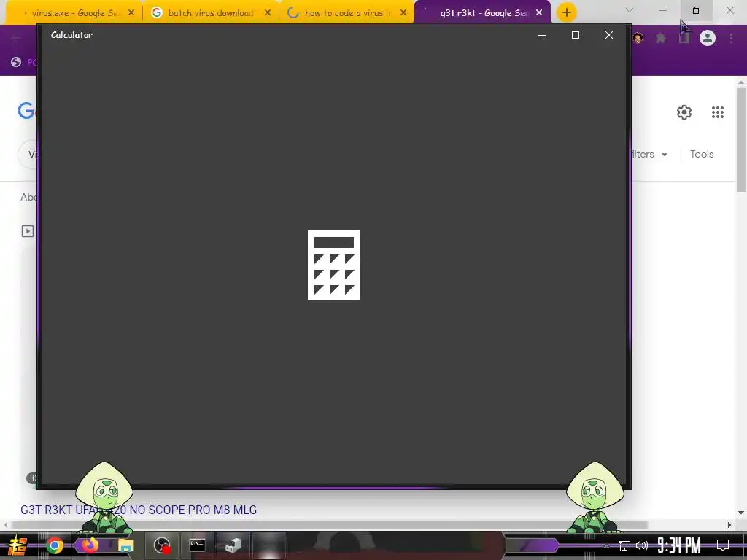This screenshot has height=560, width=747.
Task: Open the batch virus download tab
Action: click(x=211, y=13)
